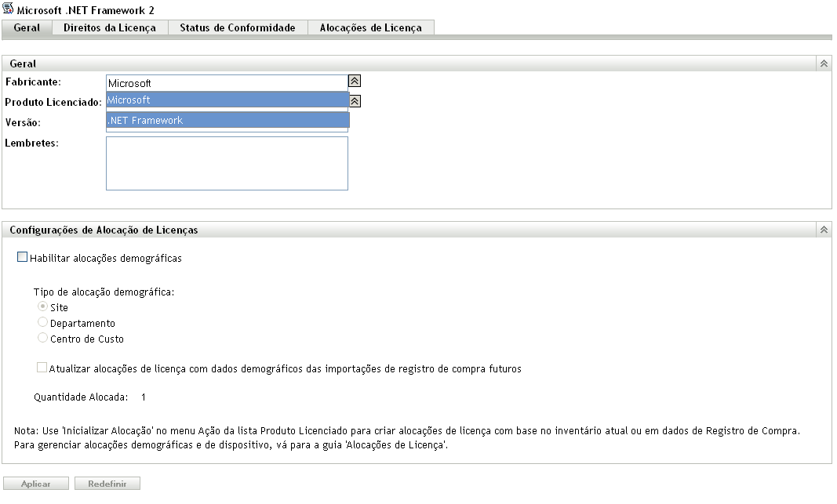This screenshot has height=504, width=837.
Task: Click the Nota paragraph about Inicializar Alocação
Action: 407,438
